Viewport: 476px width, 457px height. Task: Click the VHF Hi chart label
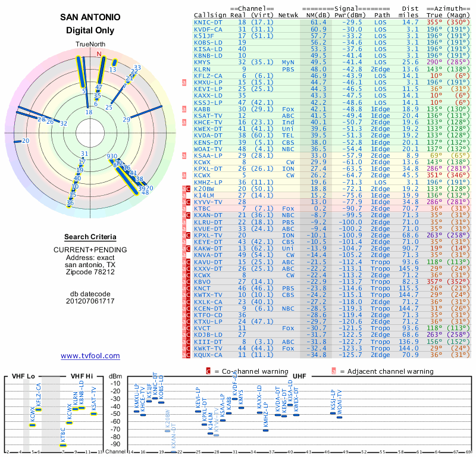(x=82, y=376)
